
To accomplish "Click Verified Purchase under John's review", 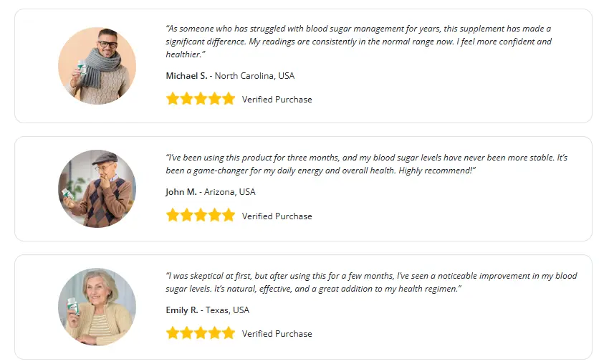I will (277, 216).
